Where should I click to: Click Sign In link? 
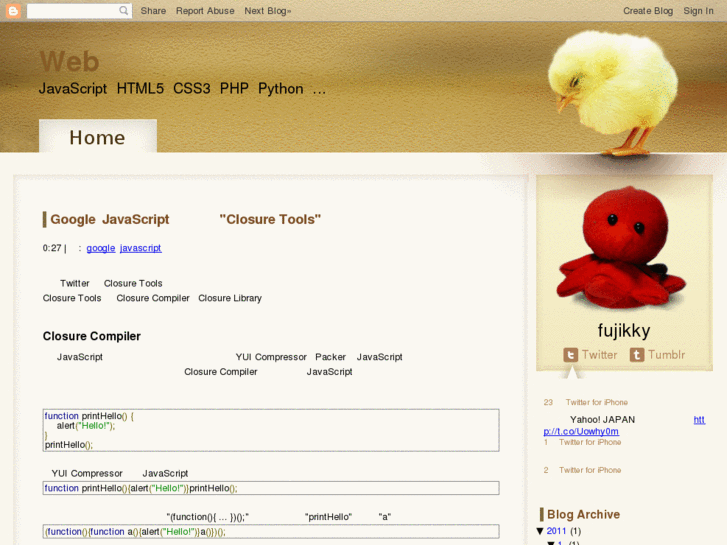point(698,11)
